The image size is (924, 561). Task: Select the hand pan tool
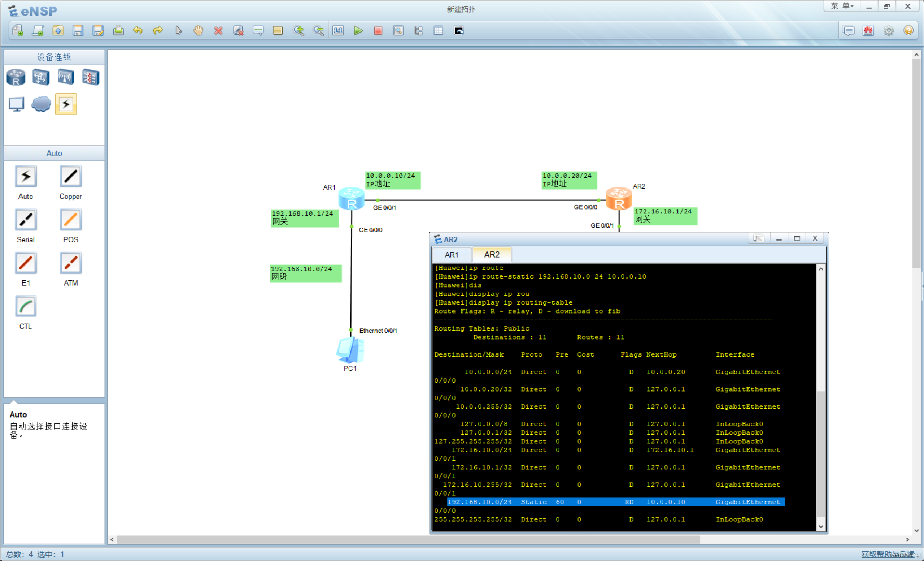point(199,30)
